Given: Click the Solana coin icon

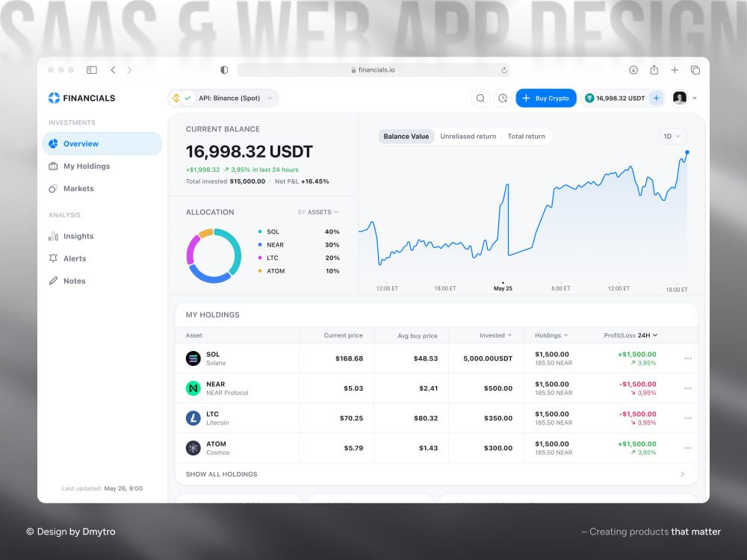Looking at the screenshot, I should [x=193, y=358].
